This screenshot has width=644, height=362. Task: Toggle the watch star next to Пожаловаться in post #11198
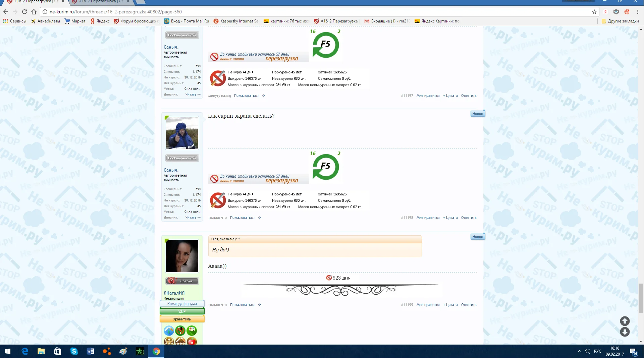259,218
